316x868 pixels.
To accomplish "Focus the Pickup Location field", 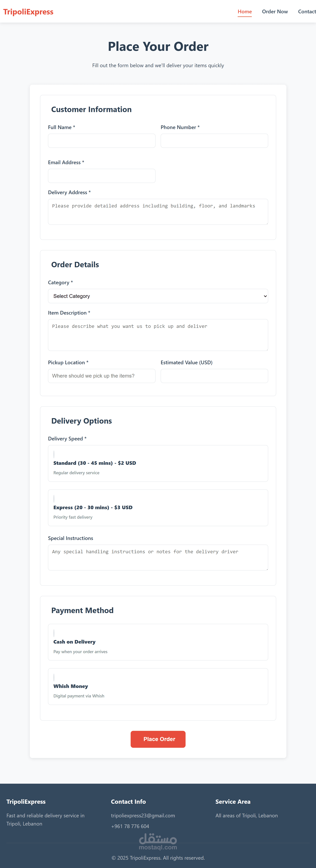I will click(x=102, y=376).
